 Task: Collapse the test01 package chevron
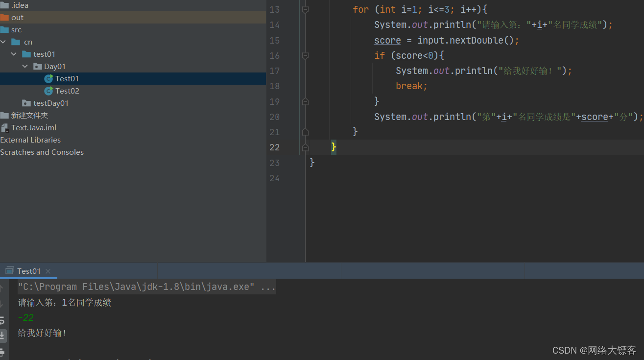click(x=14, y=54)
